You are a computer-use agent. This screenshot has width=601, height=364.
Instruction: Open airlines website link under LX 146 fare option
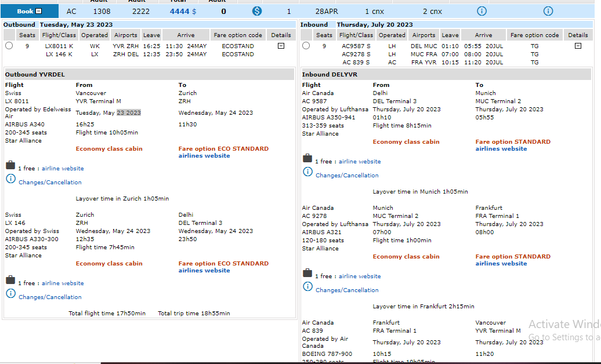pyautogui.click(x=204, y=271)
